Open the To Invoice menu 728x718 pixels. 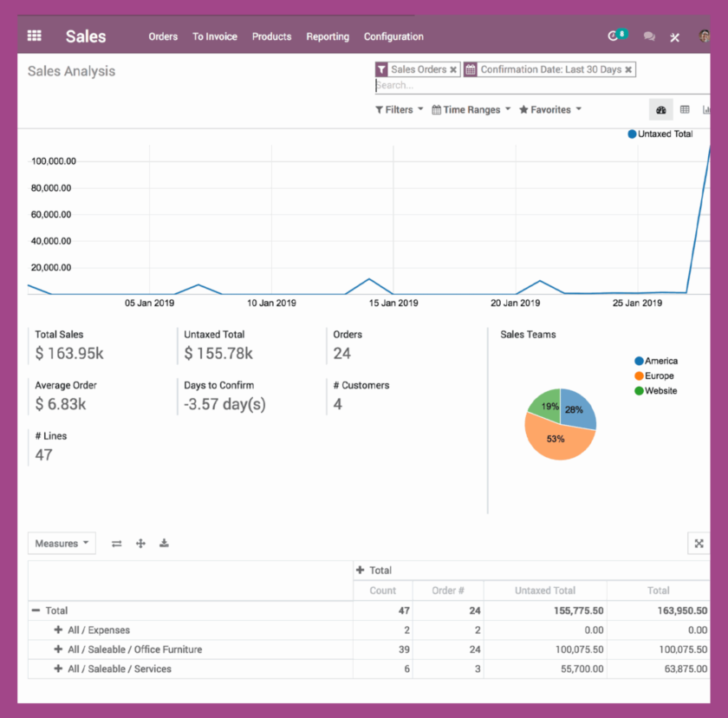[x=214, y=36]
